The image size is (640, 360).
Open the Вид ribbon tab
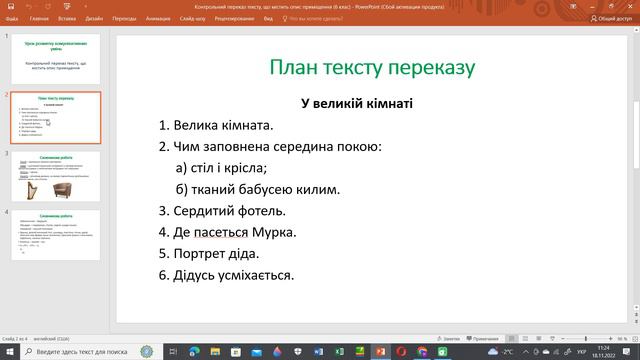pyautogui.click(x=268, y=19)
